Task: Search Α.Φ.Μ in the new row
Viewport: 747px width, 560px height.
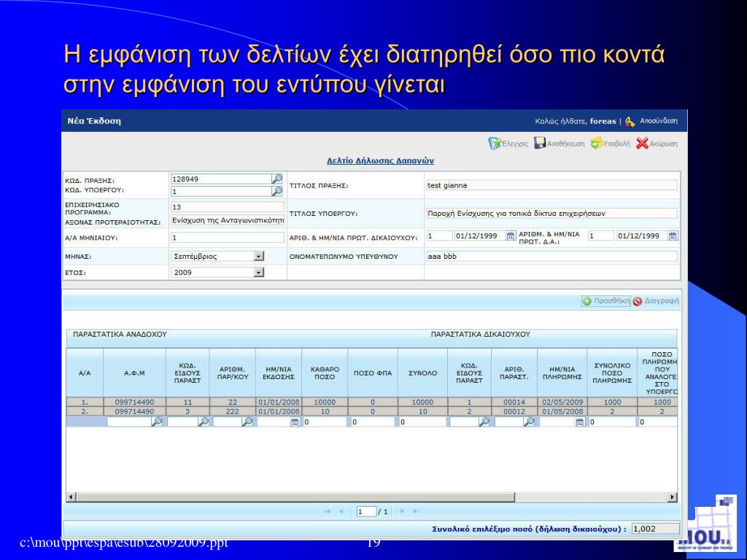Action: pyautogui.click(x=156, y=422)
